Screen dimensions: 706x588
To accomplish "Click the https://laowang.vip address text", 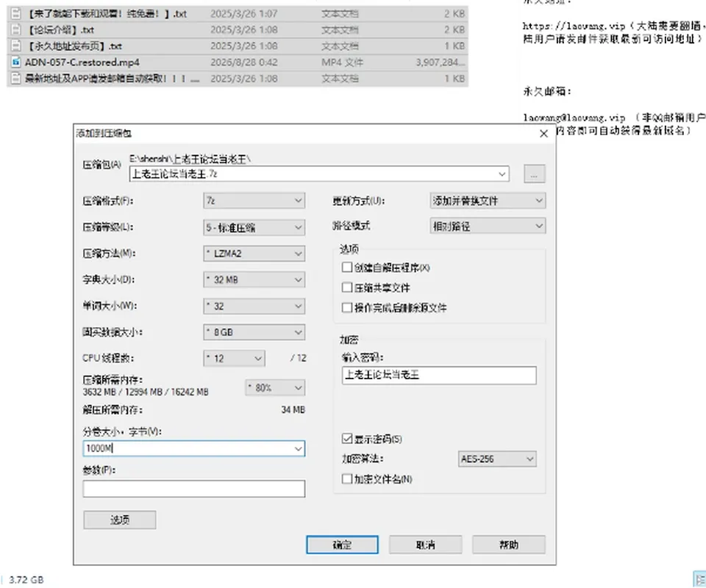I will [x=574, y=26].
